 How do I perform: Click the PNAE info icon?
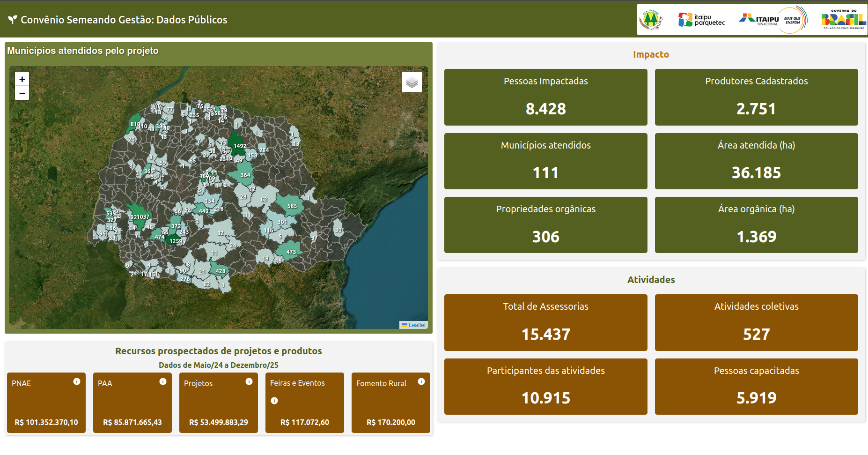point(77,381)
